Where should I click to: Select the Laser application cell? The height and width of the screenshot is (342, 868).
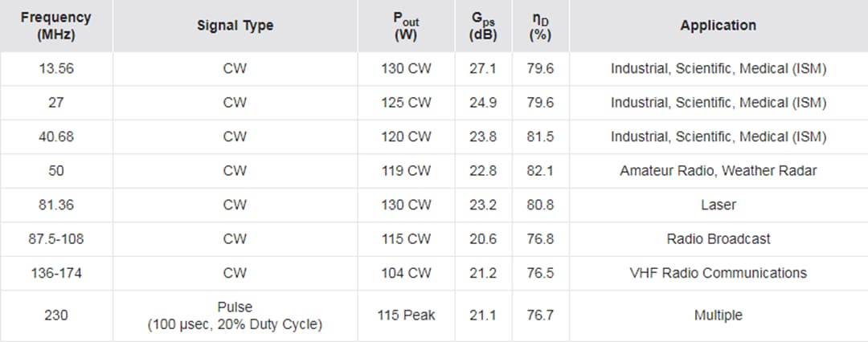(x=718, y=205)
